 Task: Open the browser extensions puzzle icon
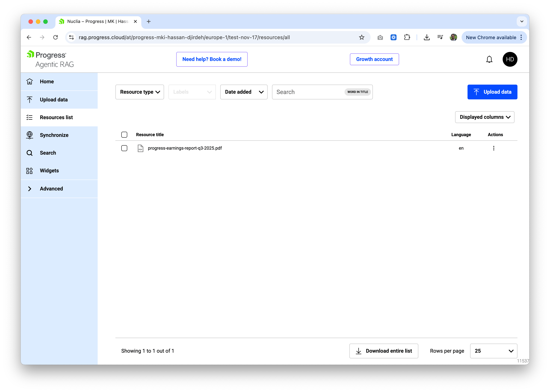pyautogui.click(x=407, y=38)
